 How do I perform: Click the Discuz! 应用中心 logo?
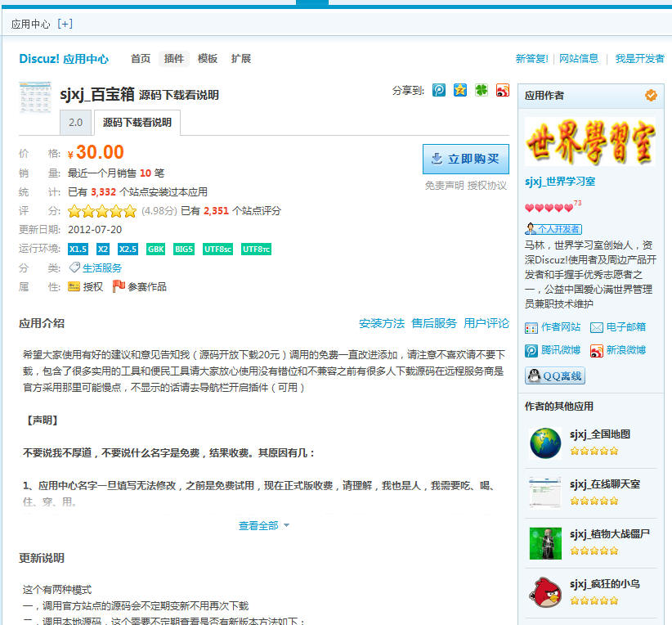tap(64, 59)
